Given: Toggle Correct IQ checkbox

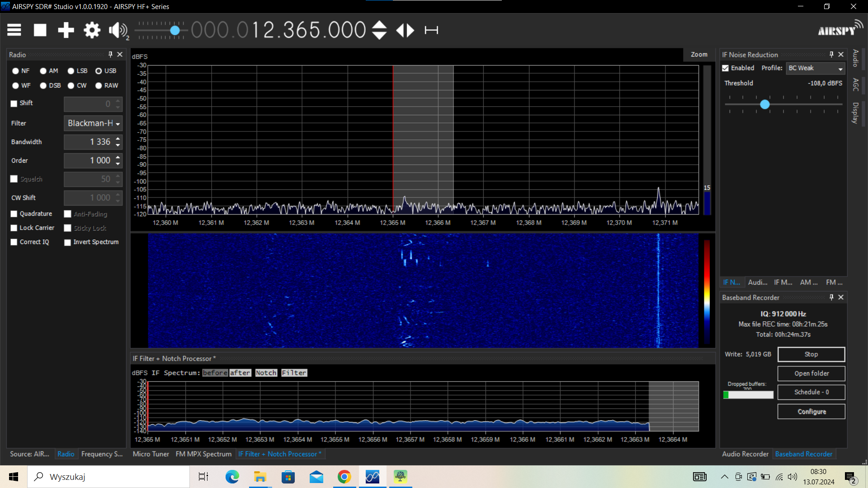Looking at the screenshot, I should 14,242.
